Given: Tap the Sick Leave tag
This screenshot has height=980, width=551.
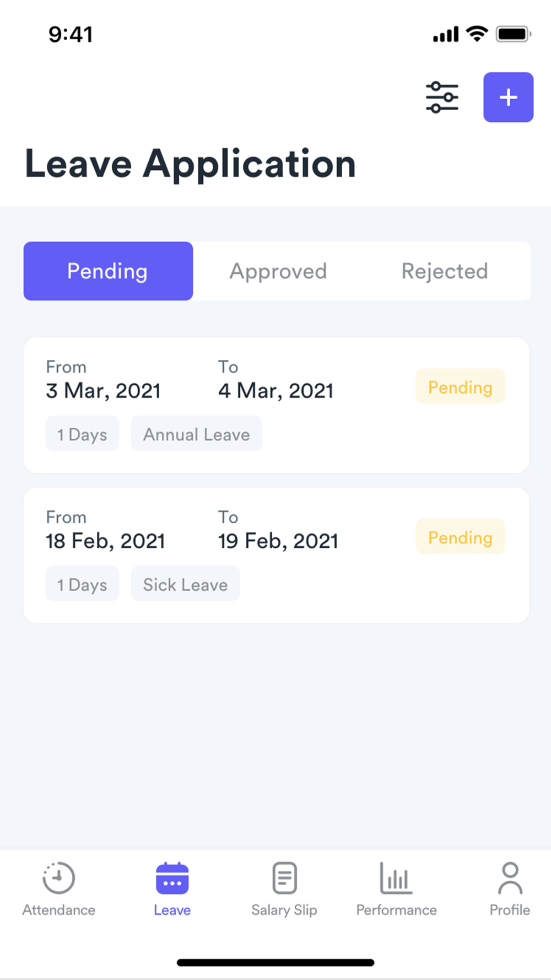Looking at the screenshot, I should pos(186,584).
